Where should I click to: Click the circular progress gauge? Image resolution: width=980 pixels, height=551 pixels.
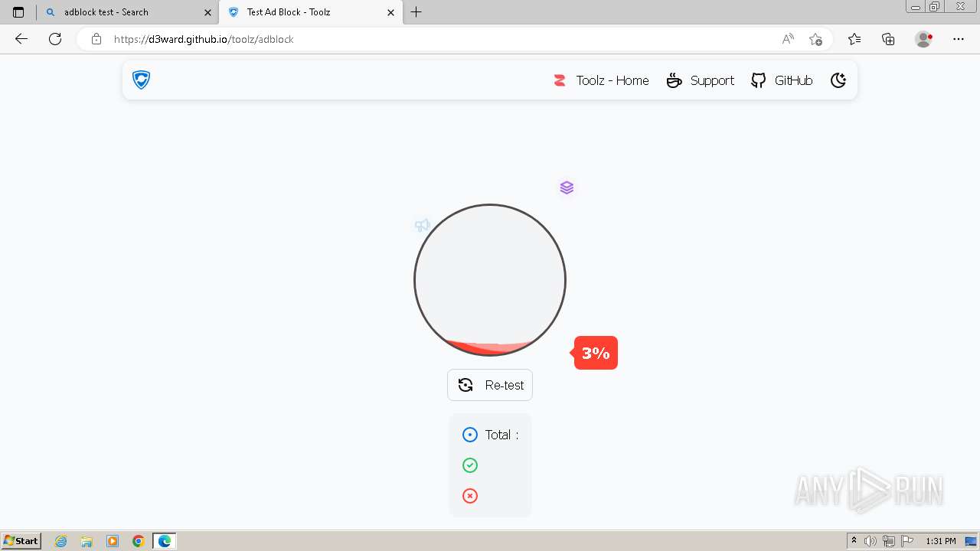pyautogui.click(x=490, y=280)
